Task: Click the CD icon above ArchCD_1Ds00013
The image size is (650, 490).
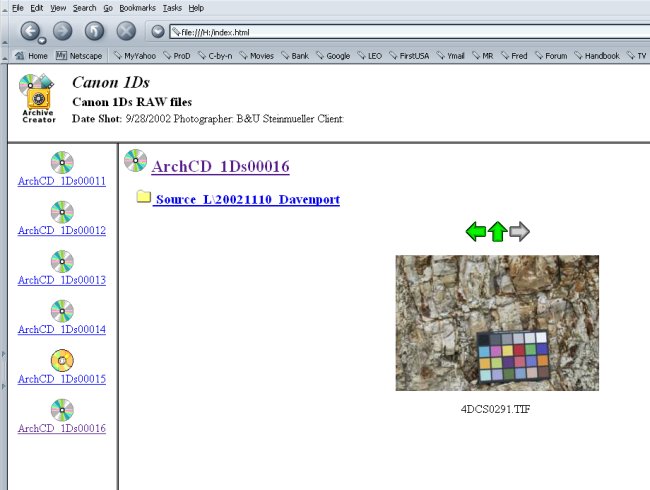Action: [62, 261]
